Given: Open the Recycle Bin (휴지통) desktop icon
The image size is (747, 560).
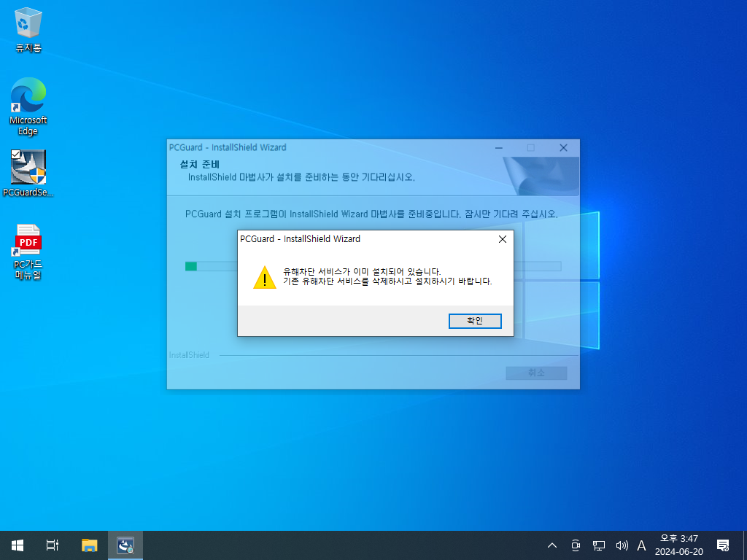Looking at the screenshot, I should 28,29.
